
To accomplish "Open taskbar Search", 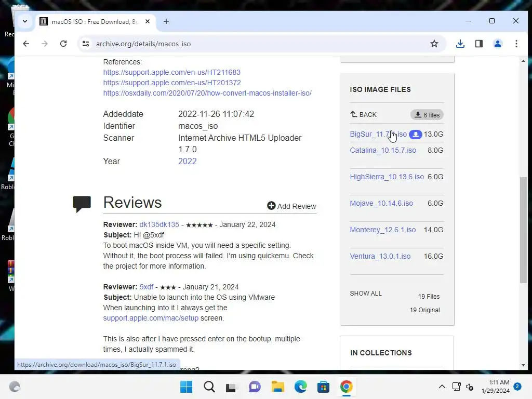I will [209, 387].
